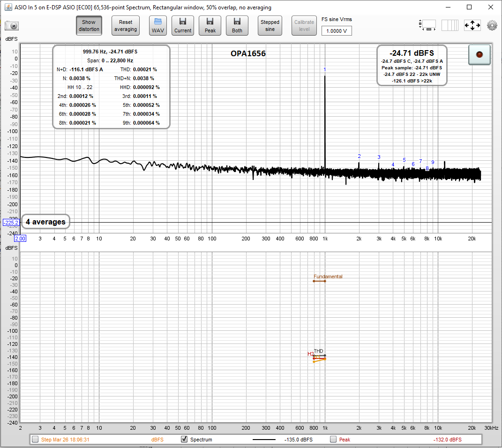This screenshot has width=502, height=448.
Task: Click fundamental marker 1 above the peak
Action: pos(325,69)
